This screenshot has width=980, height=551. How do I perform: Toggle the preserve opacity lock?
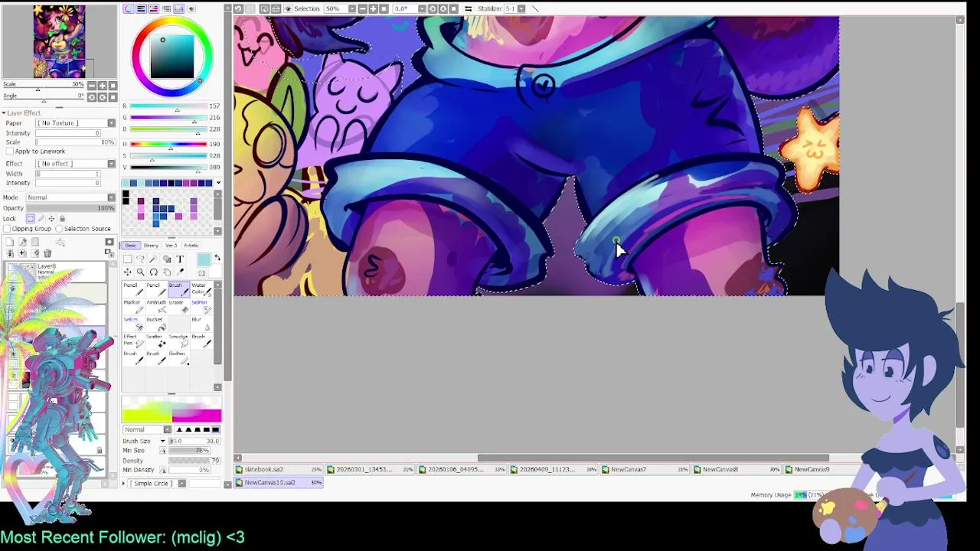(31, 219)
